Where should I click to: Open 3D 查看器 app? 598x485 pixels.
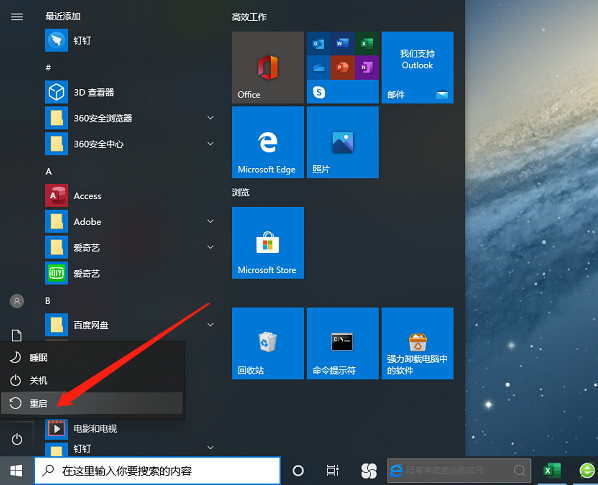click(x=130, y=92)
